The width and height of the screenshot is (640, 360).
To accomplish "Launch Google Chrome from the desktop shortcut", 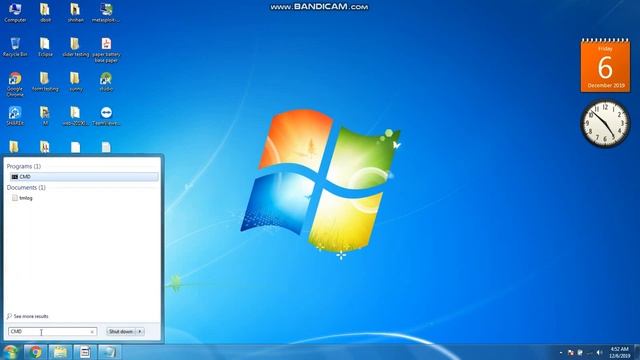I will (x=15, y=84).
